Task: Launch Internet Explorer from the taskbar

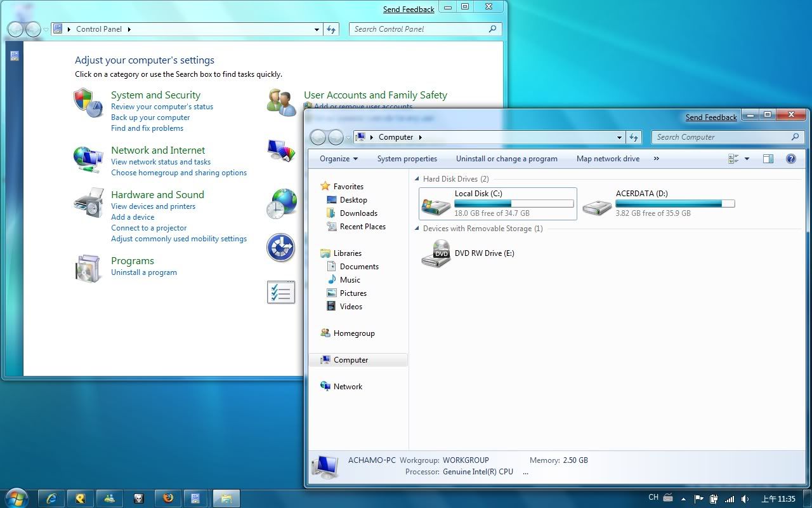Action: pyautogui.click(x=52, y=498)
